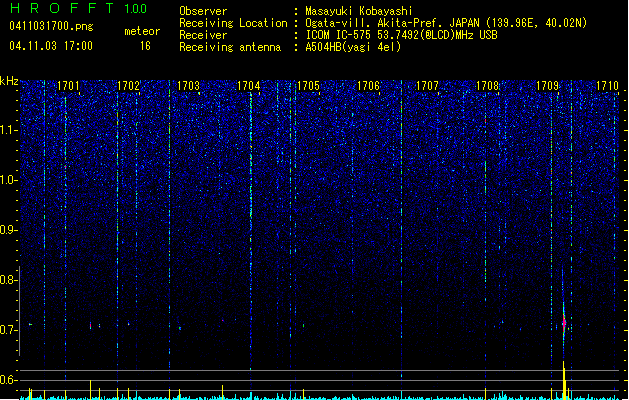The width and height of the screenshot is (629, 400).
Task: Click the 1710 time marker
Action: coord(607,86)
